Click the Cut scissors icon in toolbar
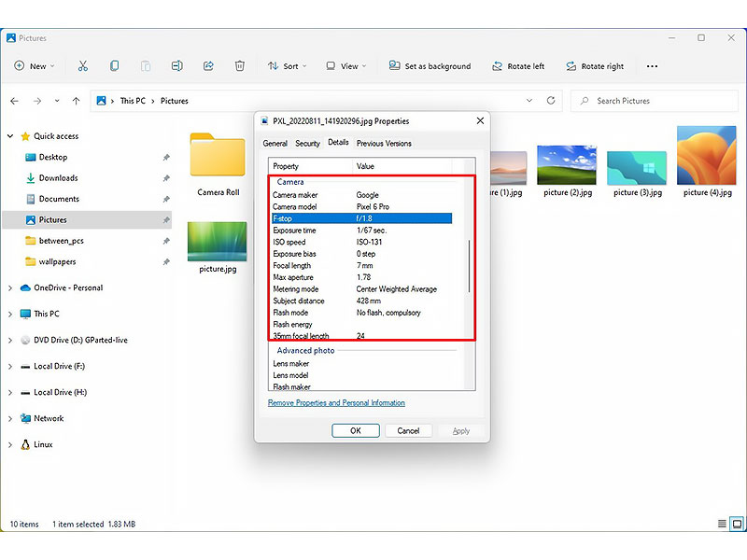Image resolution: width=747 pixels, height=560 pixels. 83,65
